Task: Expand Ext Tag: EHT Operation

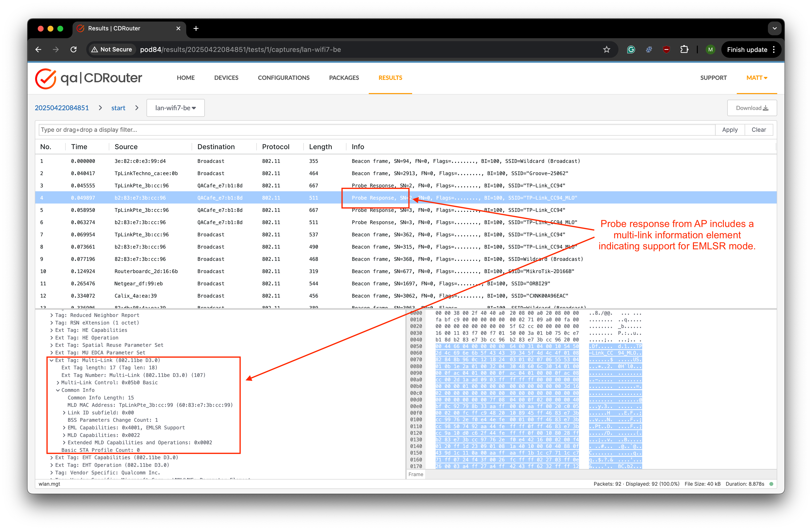Action: (51, 465)
